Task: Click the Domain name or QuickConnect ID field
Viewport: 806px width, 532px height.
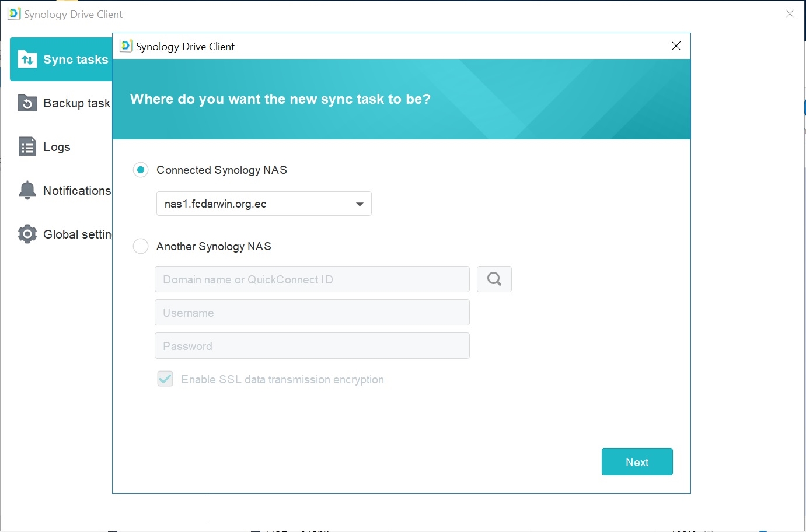Action: click(312, 279)
